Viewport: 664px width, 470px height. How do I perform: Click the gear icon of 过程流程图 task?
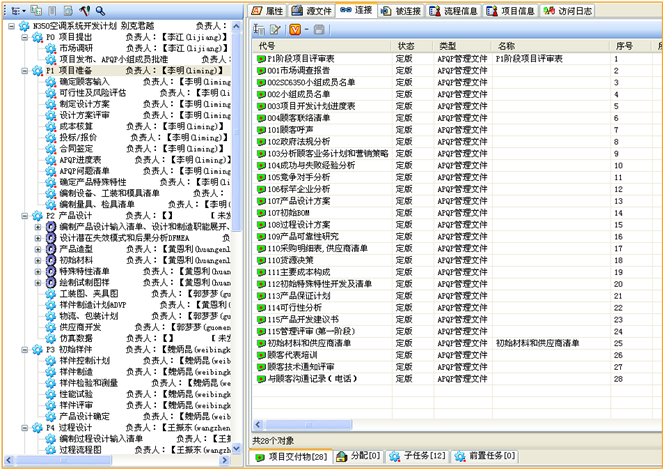point(50,450)
